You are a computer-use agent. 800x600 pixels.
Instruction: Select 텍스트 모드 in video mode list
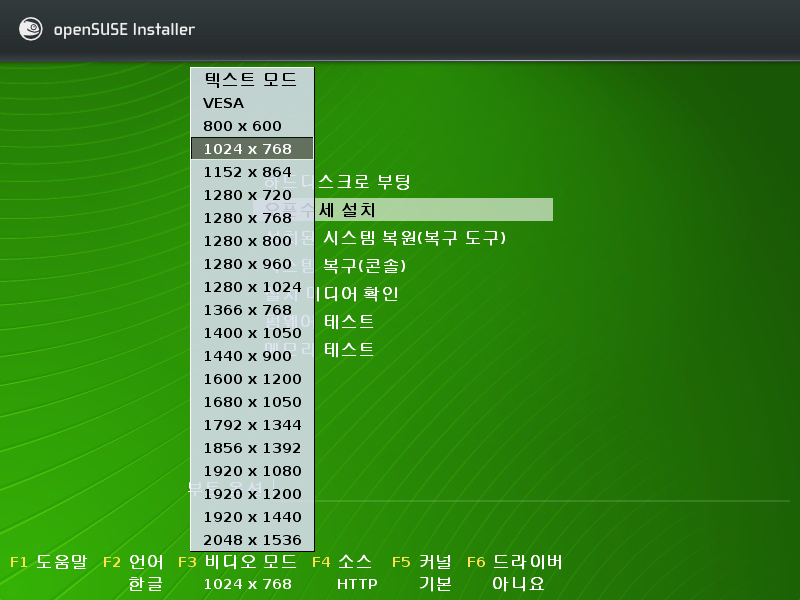tap(252, 80)
